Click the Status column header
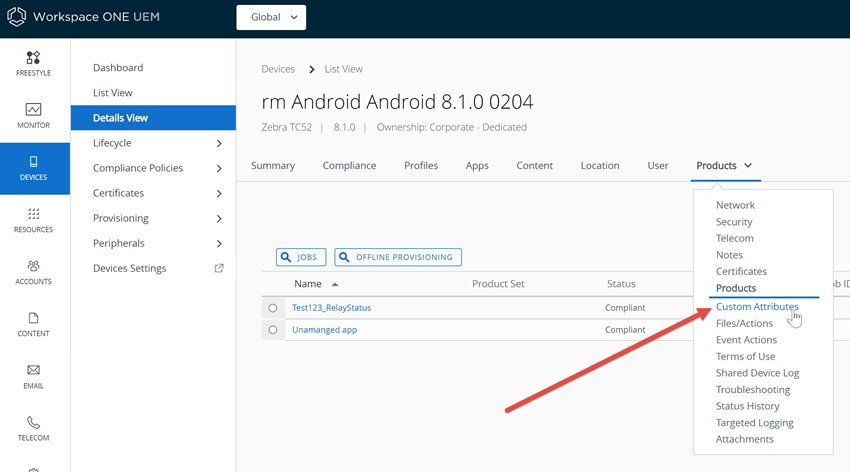The width and height of the screenshot is (850, 472). 621,284
